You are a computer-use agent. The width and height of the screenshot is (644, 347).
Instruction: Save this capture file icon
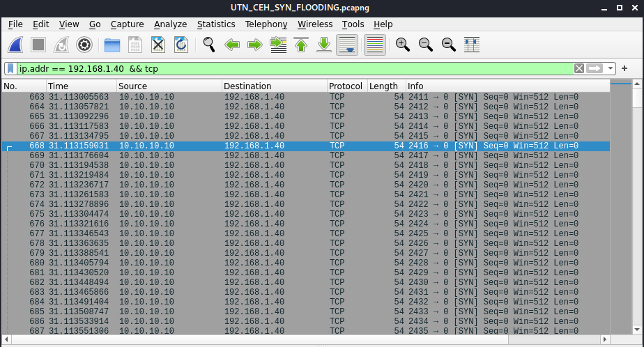click(x=135, y=45)
